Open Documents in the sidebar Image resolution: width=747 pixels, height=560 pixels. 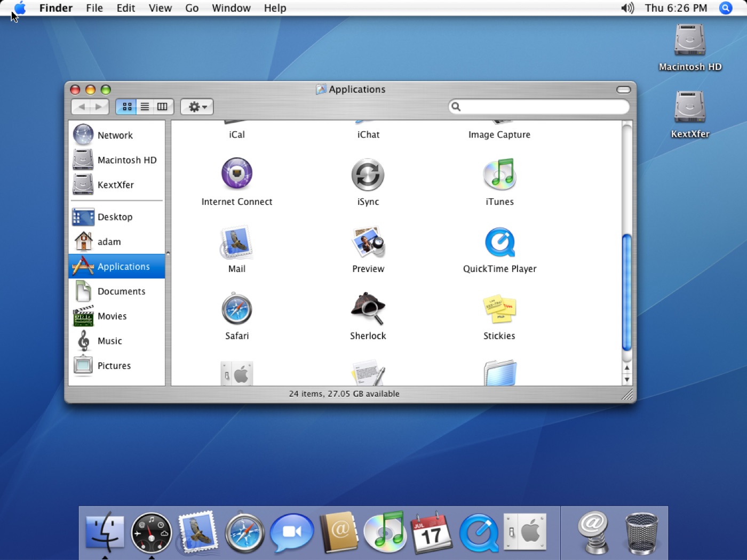click(117, 291)
